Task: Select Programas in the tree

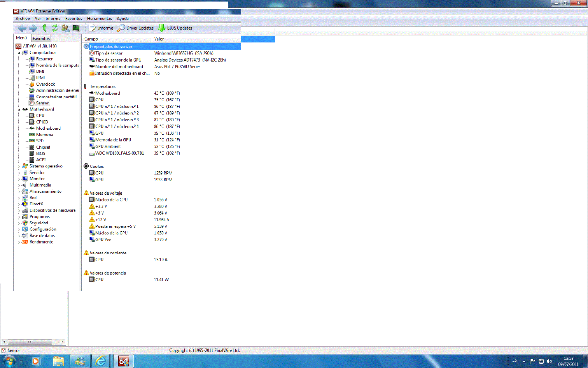Action: [40, 217]
